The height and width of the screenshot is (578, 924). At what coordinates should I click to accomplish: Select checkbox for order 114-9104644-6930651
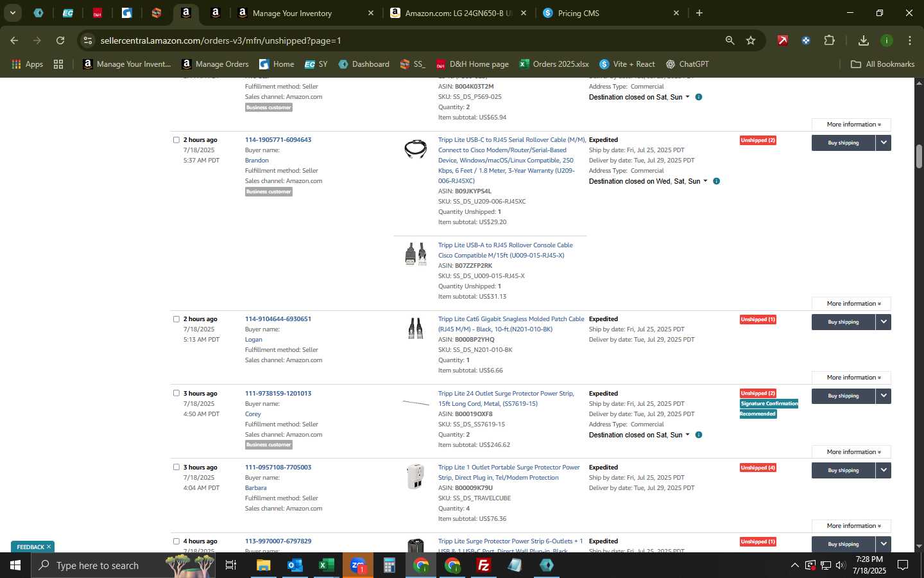click(x=176, y=319)
